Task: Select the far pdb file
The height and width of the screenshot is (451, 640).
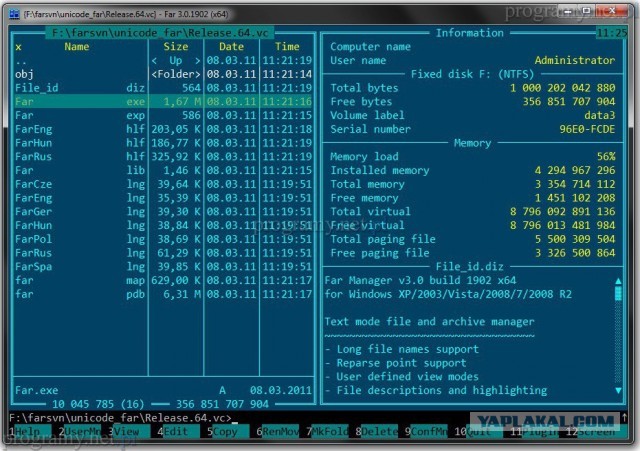Action: [163, 294]
